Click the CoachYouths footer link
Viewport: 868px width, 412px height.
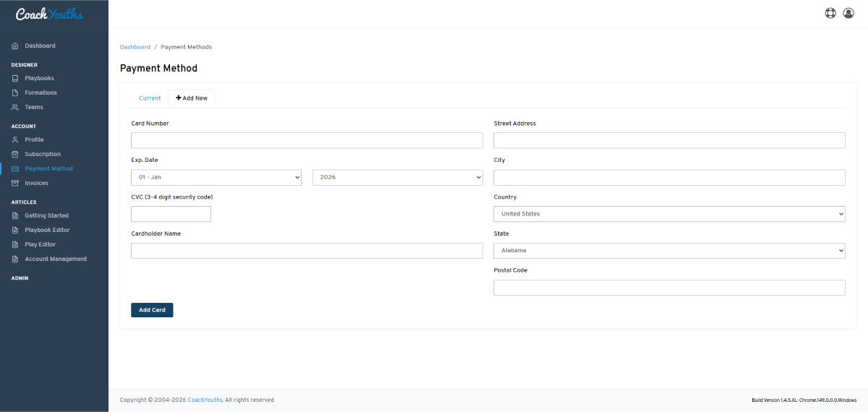point(205,400)
